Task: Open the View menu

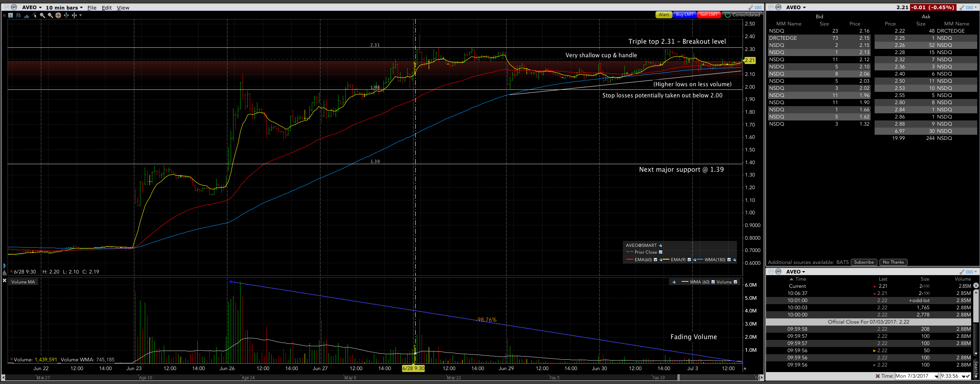Action: 123,8
